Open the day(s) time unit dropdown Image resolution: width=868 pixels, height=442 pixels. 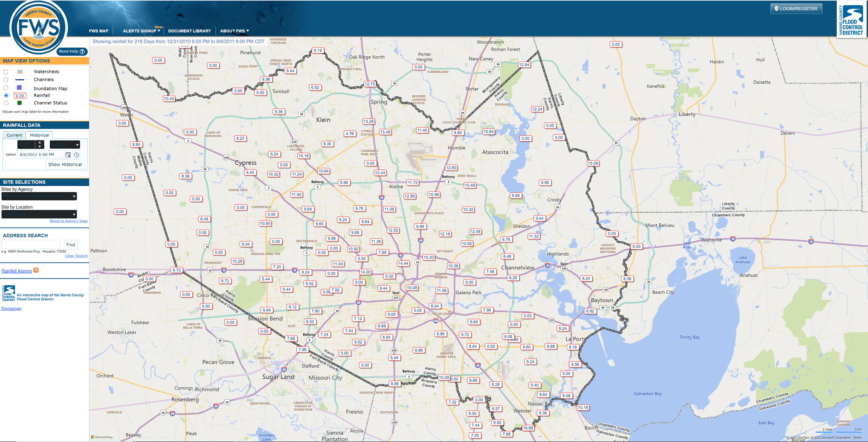[65, 145]
